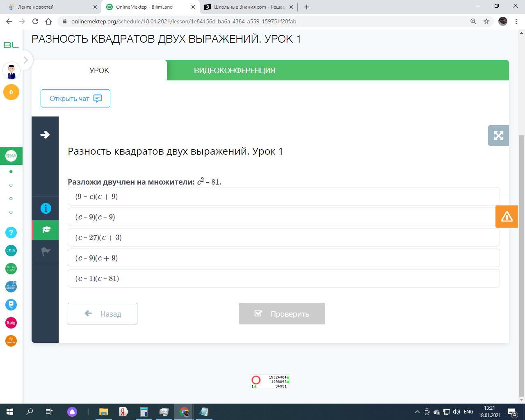This screenshot has height=420, width=525.
Task: Open the PISA sidebar icon
Action: point(11,251)
